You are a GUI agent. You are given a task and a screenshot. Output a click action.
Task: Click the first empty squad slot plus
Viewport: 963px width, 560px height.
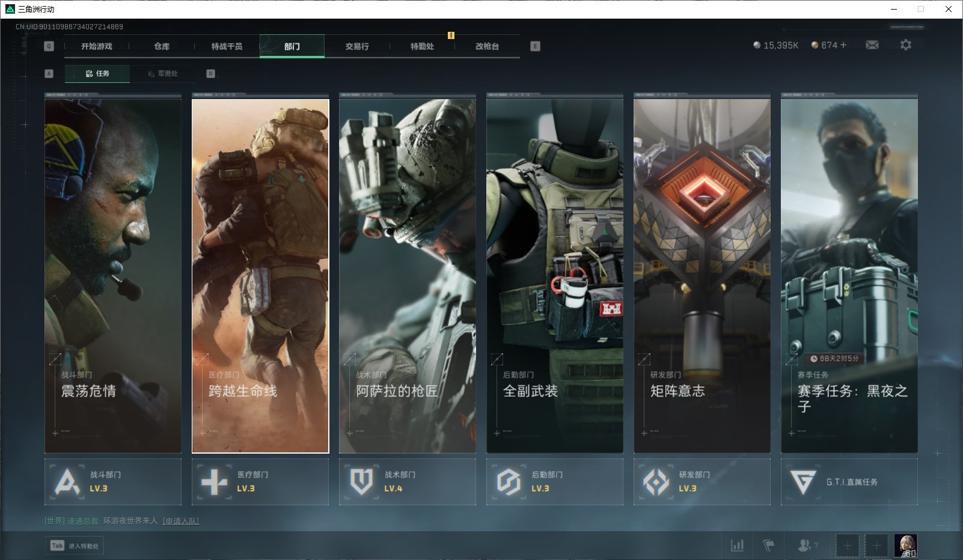pos(847,546)
